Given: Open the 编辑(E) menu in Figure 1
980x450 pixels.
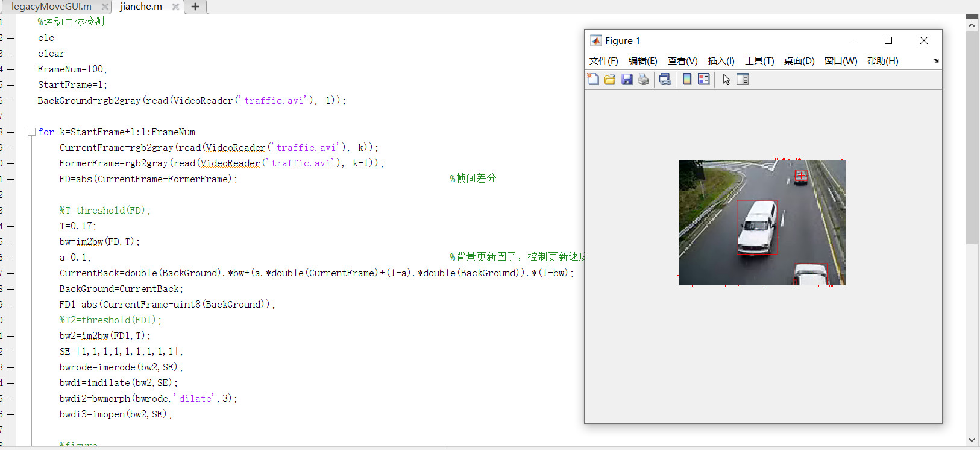Looking at the screenshot, I should click(x=642, y=60).
